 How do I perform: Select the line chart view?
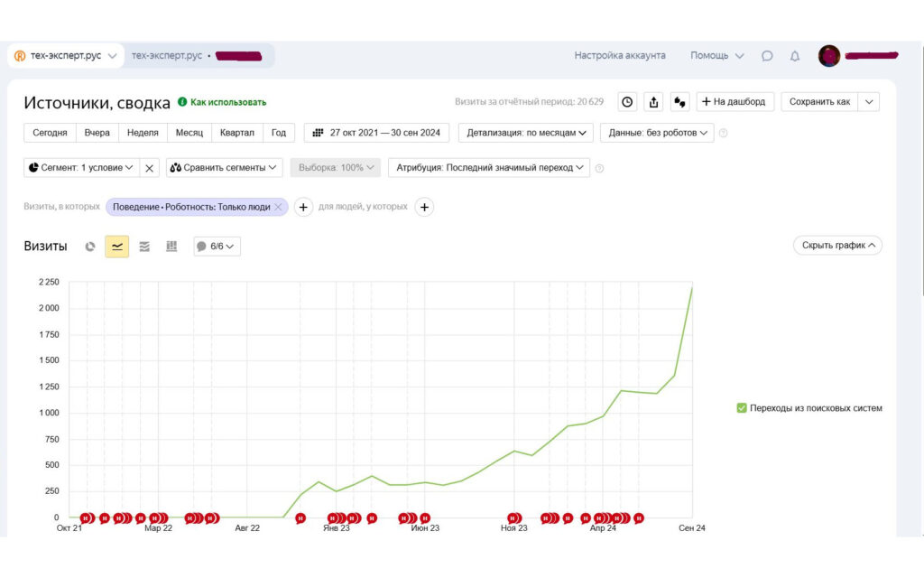click(116, 246)
